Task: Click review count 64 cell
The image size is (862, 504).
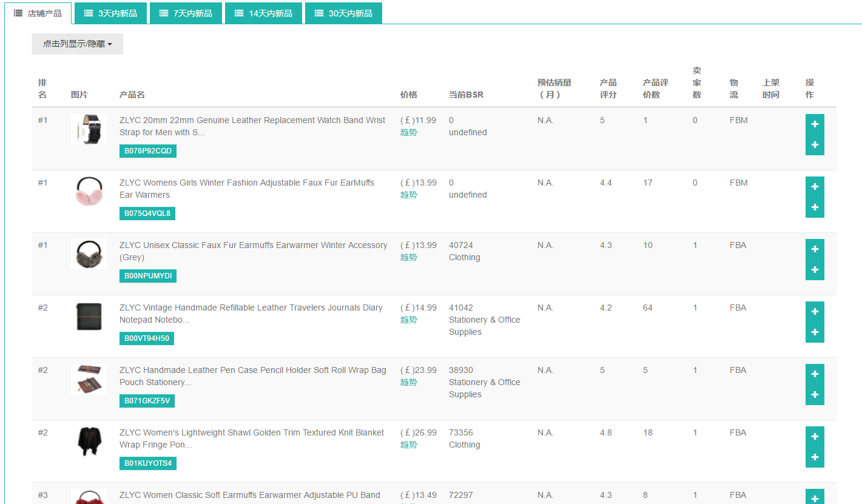Action: click(x=648, y=307)
